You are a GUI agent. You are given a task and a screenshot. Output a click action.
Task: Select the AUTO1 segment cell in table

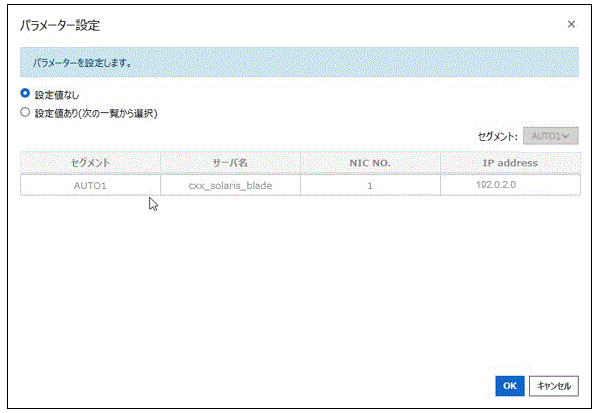pos(90,185)
